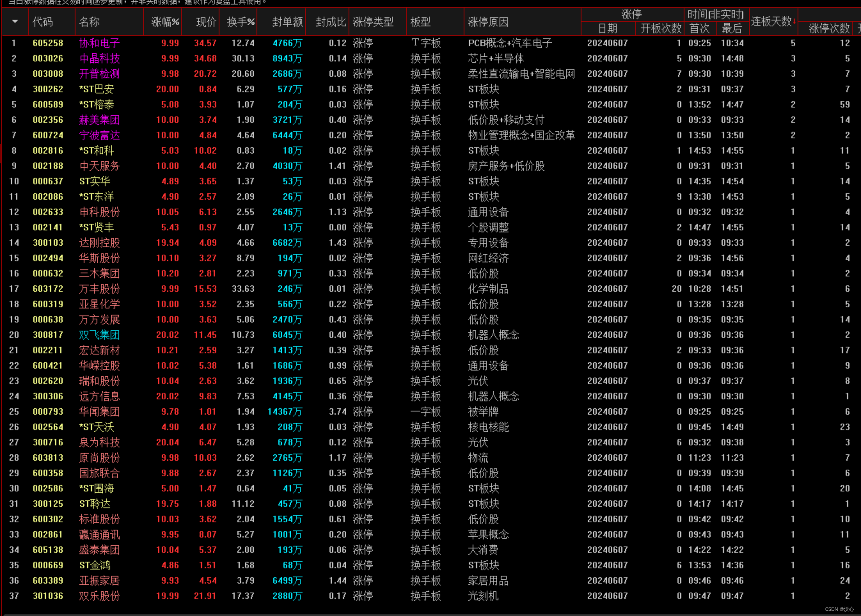Image resolution: width=861 pixels, height=616 pixels.
Task: Select the 涨停次数 column header
Action: [x=829, y=29]
